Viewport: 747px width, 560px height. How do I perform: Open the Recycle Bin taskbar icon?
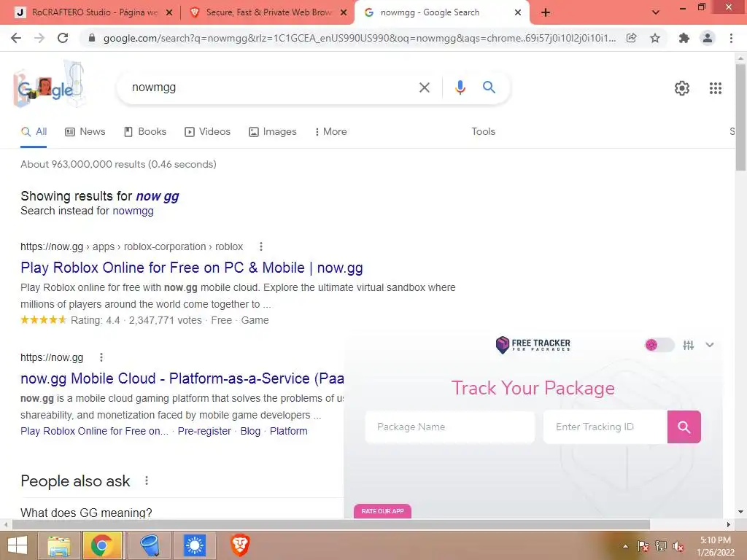[150, 545]
